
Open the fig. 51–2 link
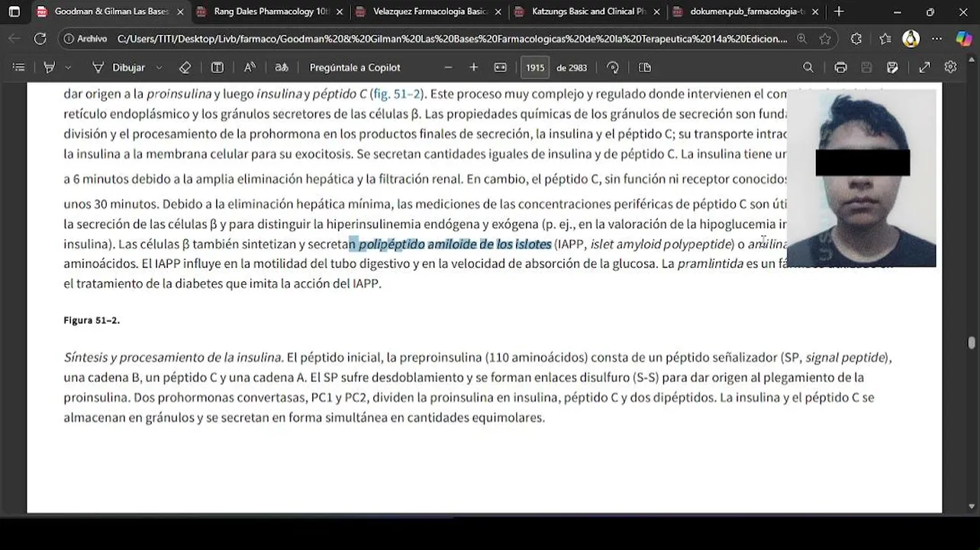[x=397, y=95]
